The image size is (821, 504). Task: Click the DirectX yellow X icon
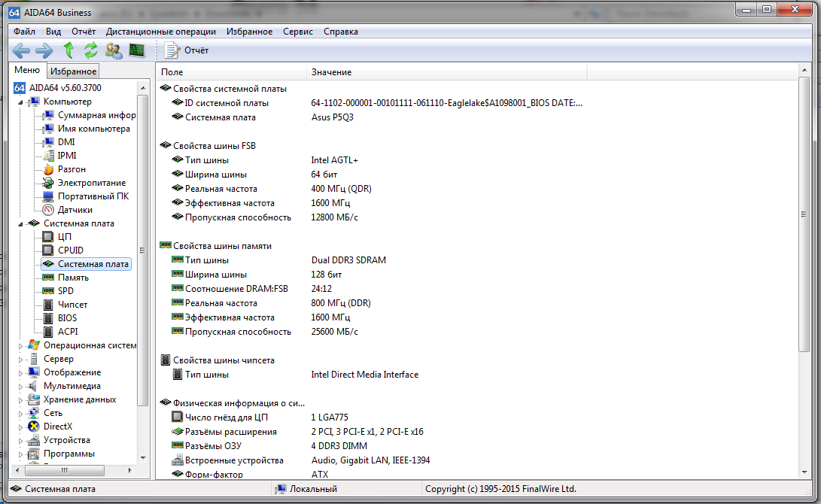click(x=34, y=427)
